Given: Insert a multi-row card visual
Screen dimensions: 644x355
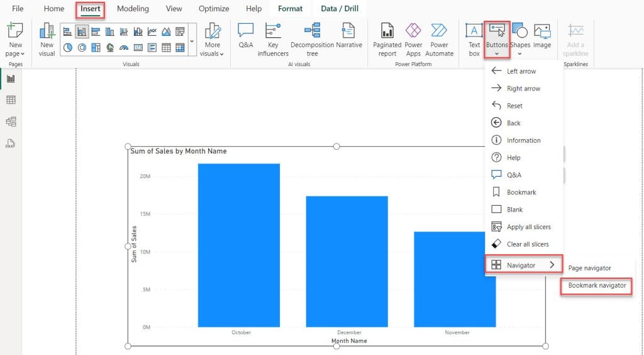Looking at the screenshot, I should coord(152,48).
